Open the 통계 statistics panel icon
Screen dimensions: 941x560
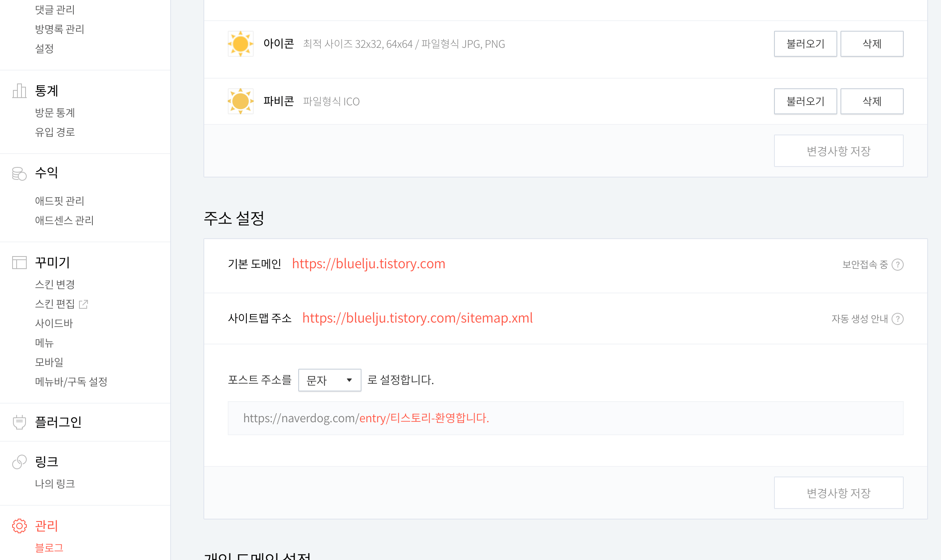pos(19,90)
